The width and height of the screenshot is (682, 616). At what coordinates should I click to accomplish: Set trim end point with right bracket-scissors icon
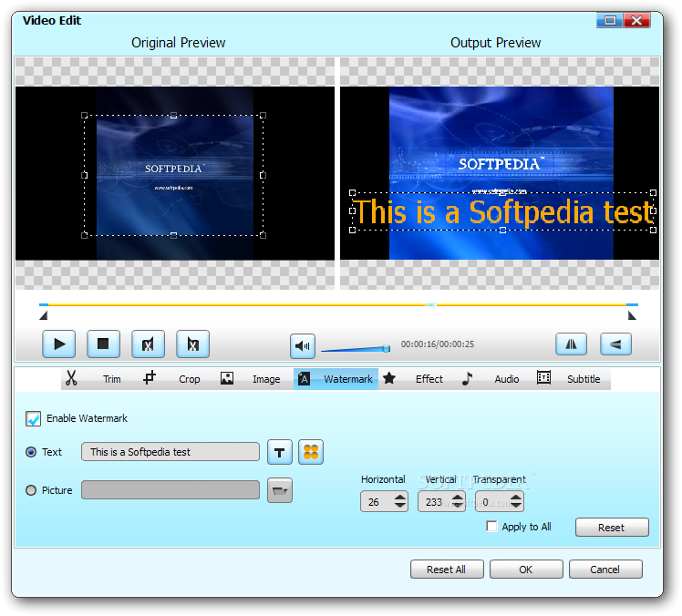coord(192,344)
